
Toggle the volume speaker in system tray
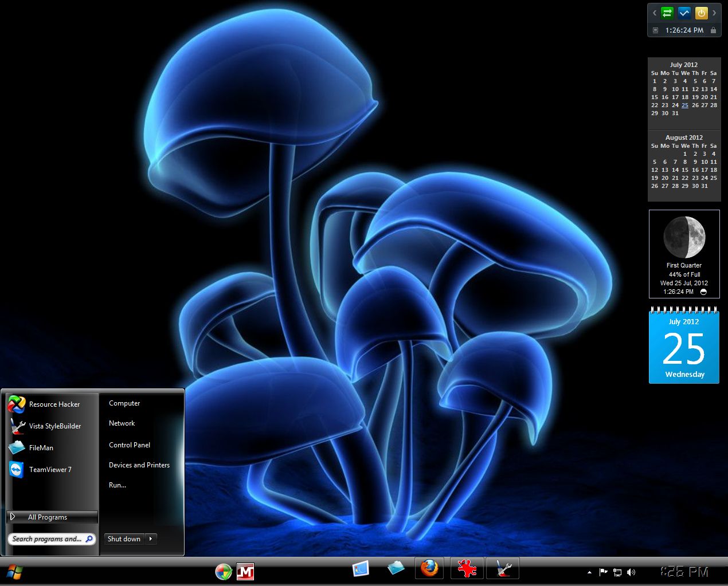pos(631,572)
